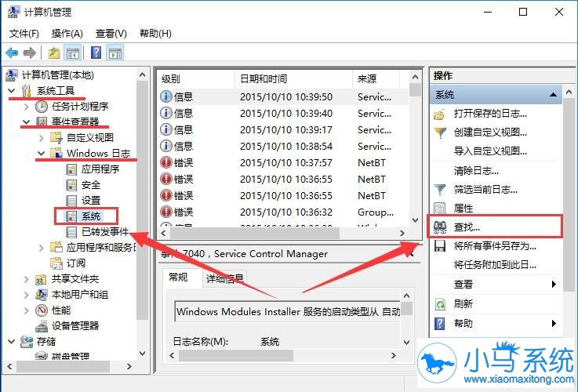Select 本地用户和组 icon in tree
This screenshot has height=392, width=578.
[x=42, y=294]
